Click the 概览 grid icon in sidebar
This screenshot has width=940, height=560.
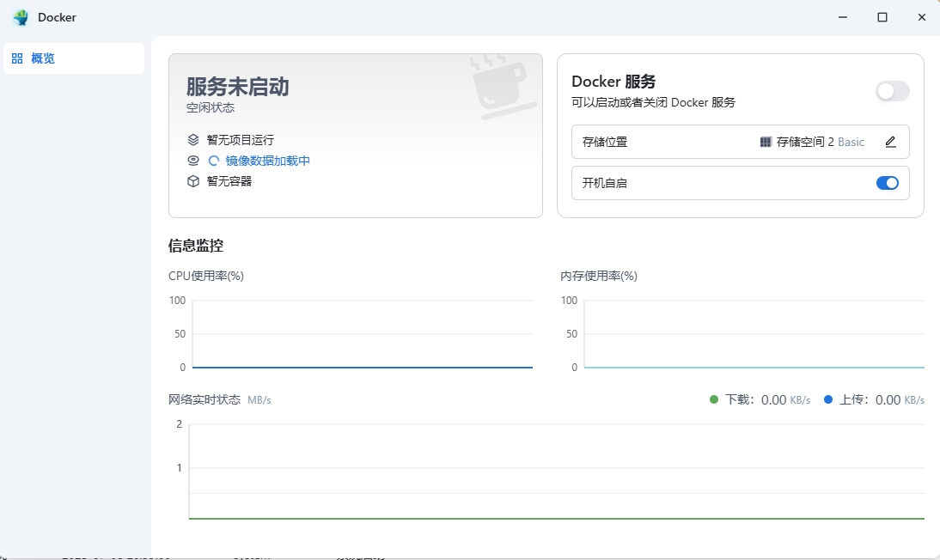point(17,58)
